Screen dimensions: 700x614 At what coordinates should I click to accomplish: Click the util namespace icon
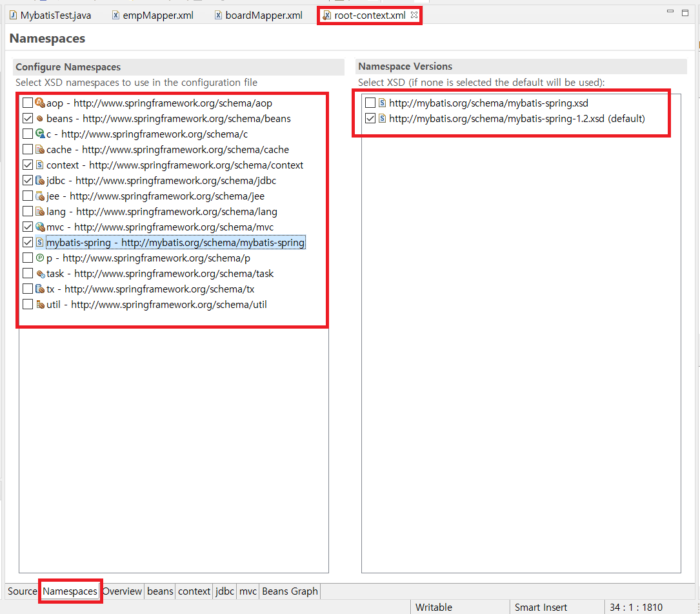tap(40, 304)
